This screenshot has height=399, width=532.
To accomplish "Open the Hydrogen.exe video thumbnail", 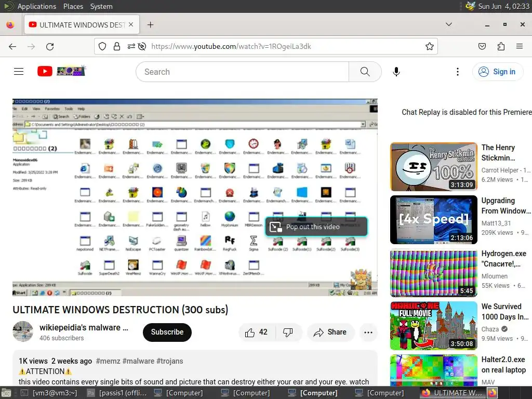I will coord(434,273).
